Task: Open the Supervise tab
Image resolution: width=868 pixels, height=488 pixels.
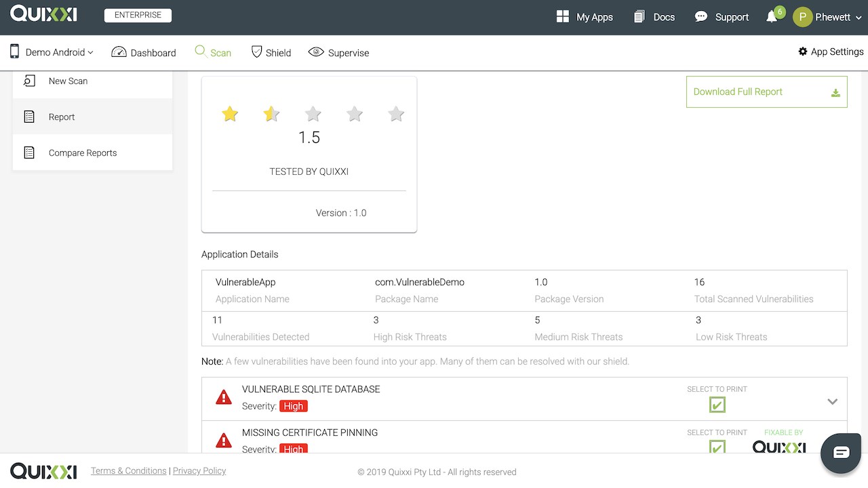Action: (338, 52)
